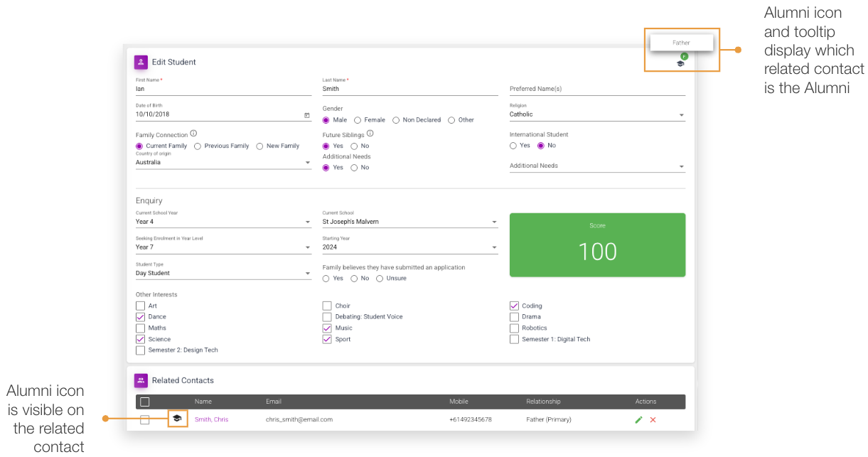868x457 pixels.
Task: Remove the related contact with red X
Action: coord(653,420)
